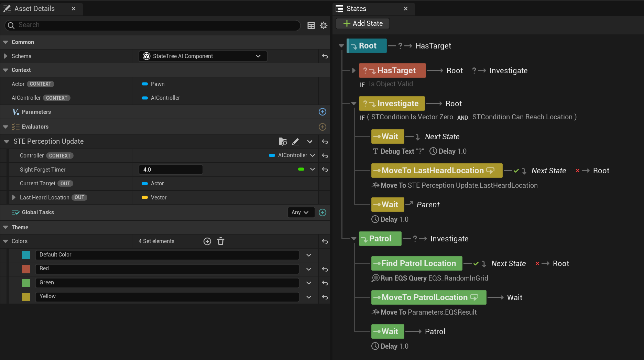Expand Green color entry options
This screenshot has height=360, width=644.
[x=309, y=283]
